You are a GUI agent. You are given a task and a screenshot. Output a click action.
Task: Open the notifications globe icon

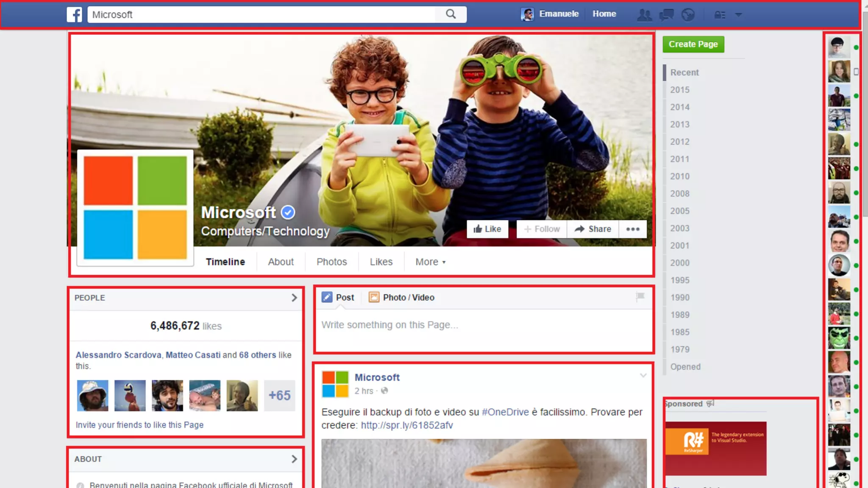[688, 15]
